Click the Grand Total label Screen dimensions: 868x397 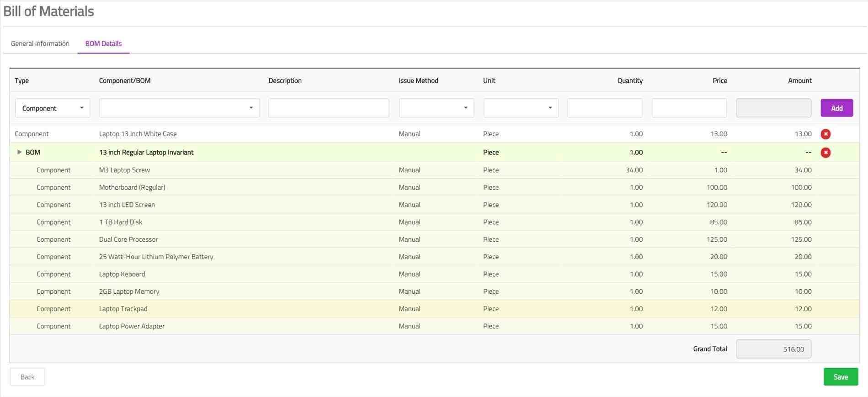[710, 349]
